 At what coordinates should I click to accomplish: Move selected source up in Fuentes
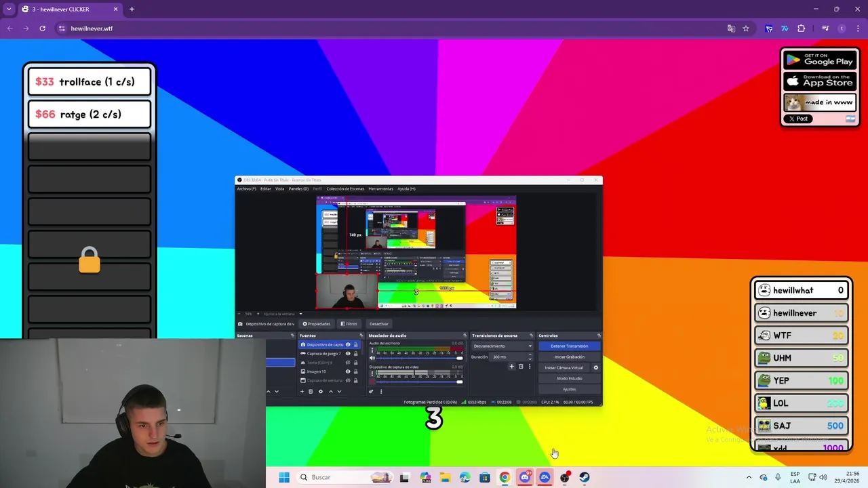331,391
